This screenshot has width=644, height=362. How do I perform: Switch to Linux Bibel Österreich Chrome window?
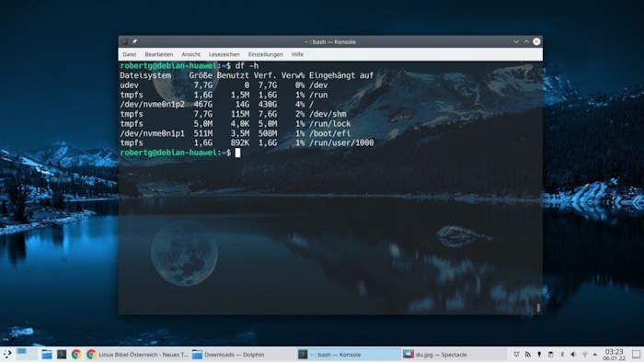coord(138,355)
